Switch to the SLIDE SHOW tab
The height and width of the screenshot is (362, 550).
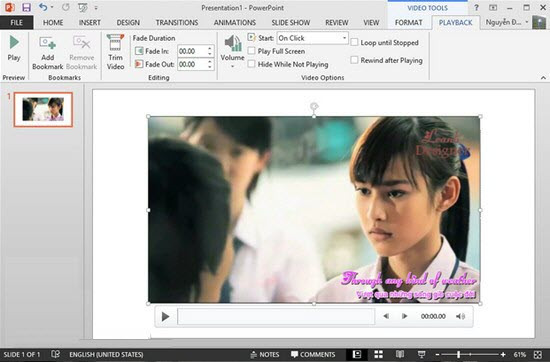click(291, 22)
